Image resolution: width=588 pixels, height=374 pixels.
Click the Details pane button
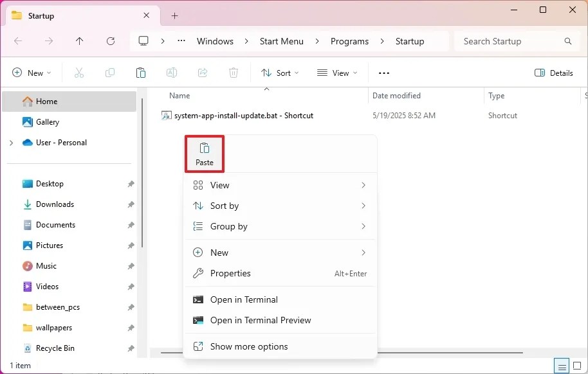click(553, 73)
